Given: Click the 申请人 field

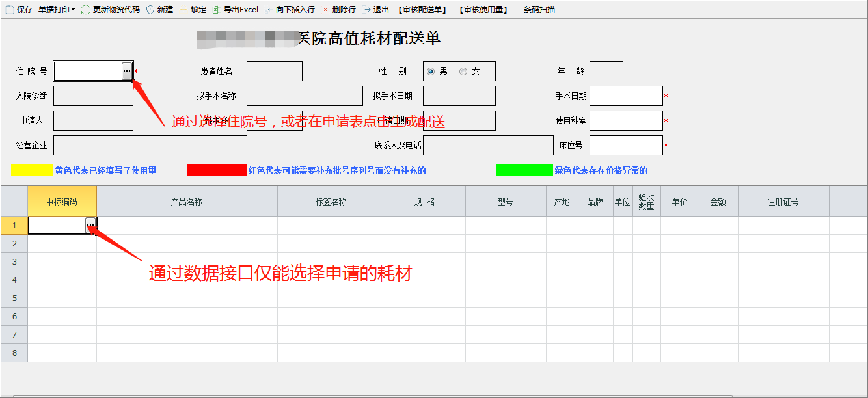Looking at the screenshot, I should (93, 120).
